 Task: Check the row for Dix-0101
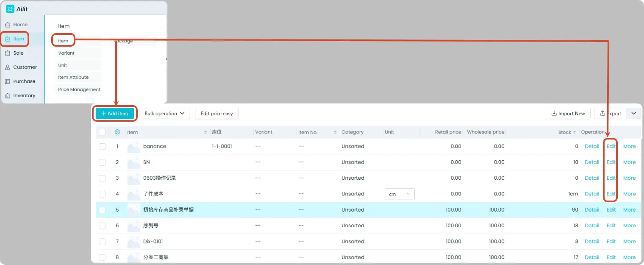coord(102,242)
